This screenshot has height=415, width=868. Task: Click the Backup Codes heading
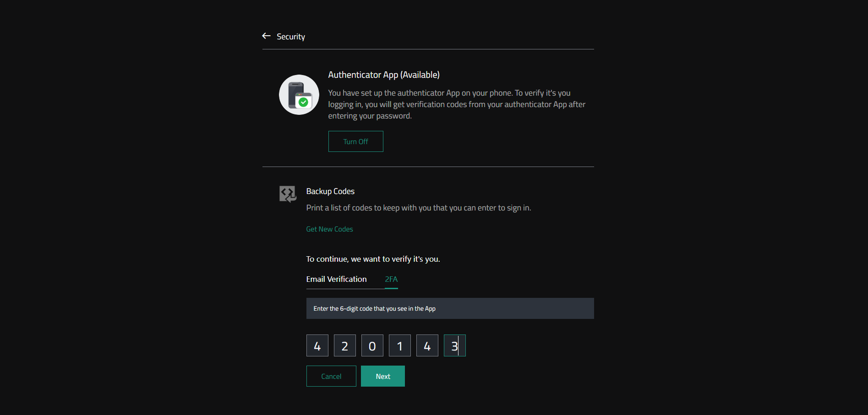tap(330, 191)
